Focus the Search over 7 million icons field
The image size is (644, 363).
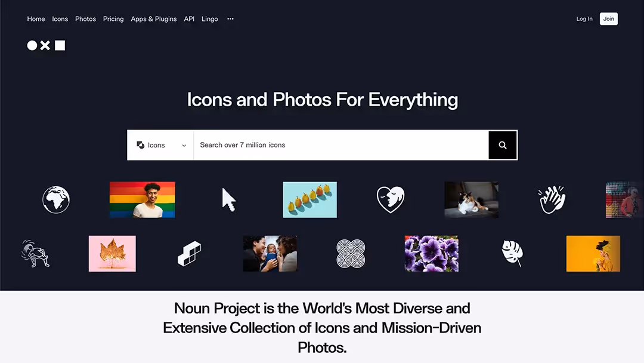point(341,145)
